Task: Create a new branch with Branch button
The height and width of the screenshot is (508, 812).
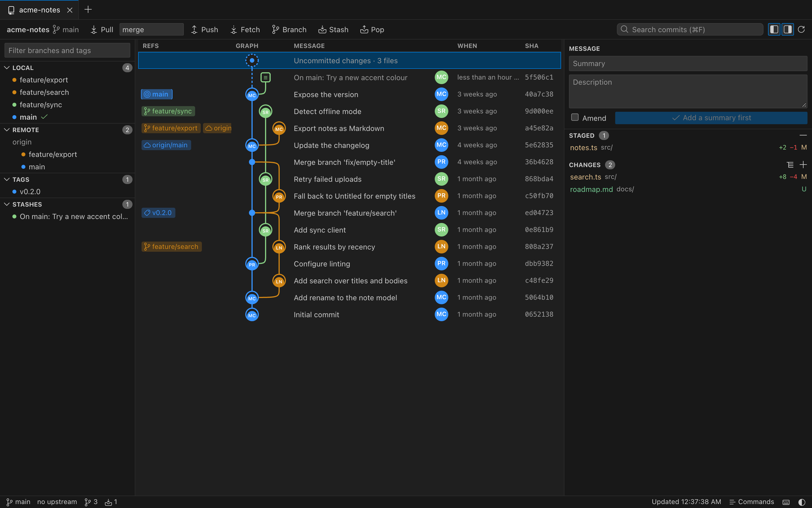Action: point(289,30)
